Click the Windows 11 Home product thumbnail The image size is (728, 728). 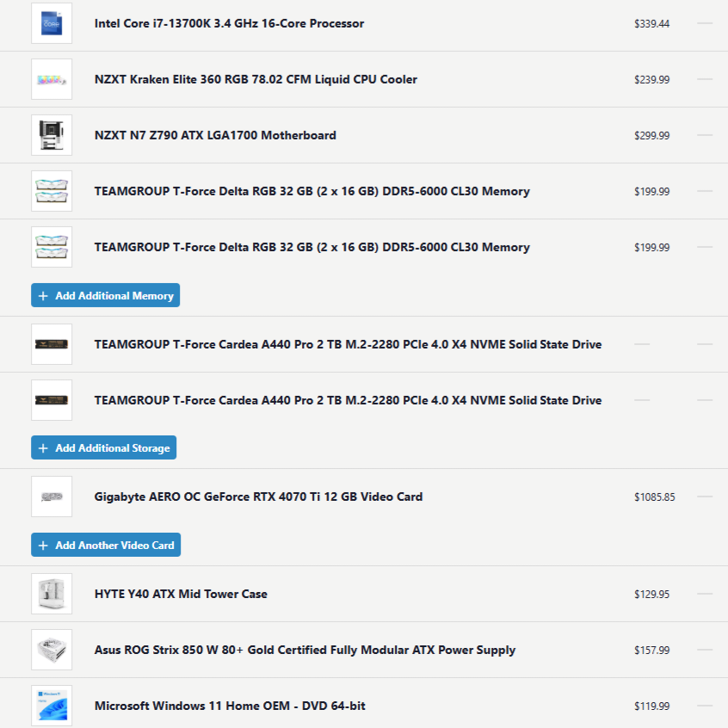(x=52, y=706)
